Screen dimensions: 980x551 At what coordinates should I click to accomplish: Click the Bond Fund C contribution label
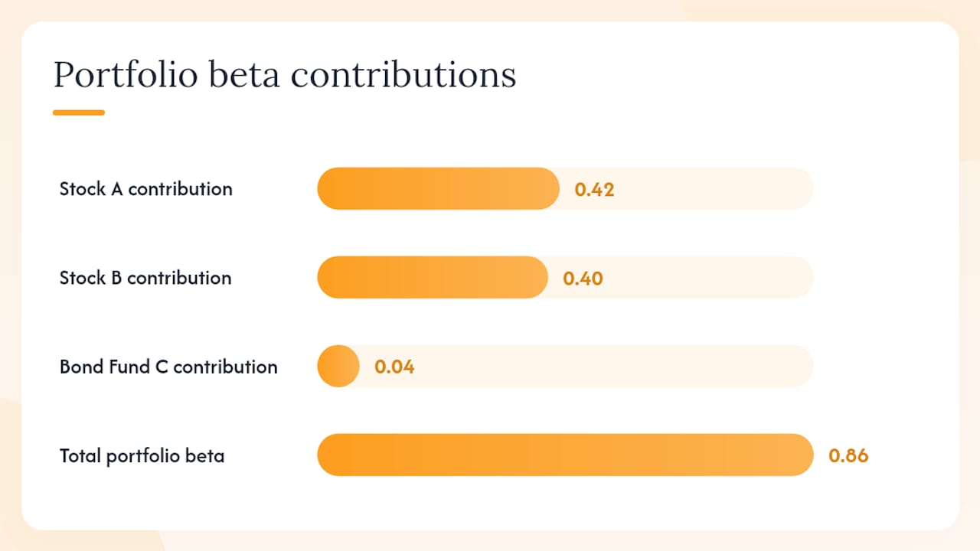tap(168, 367)
